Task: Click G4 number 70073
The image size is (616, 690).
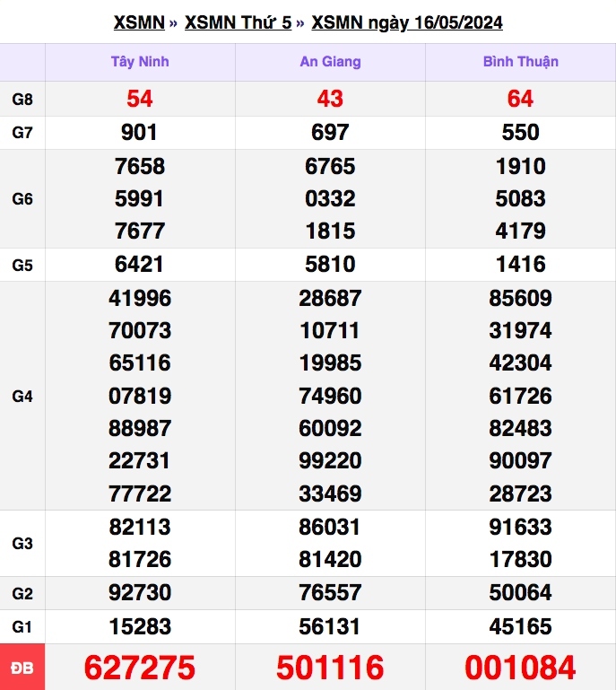Action: coord(140,331)
